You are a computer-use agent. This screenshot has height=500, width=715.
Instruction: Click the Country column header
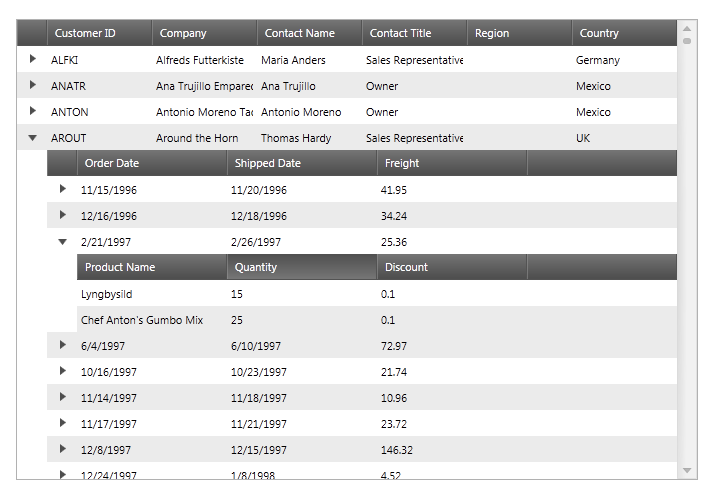click(624, 33)
